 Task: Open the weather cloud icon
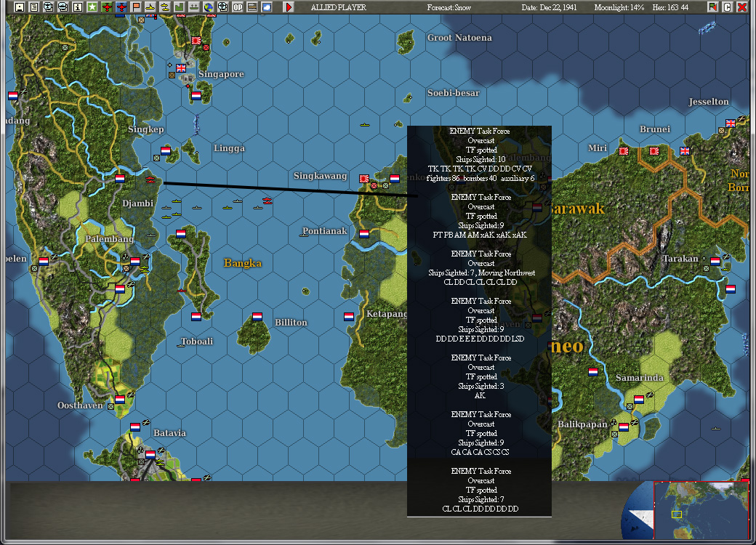coord(267,7)
